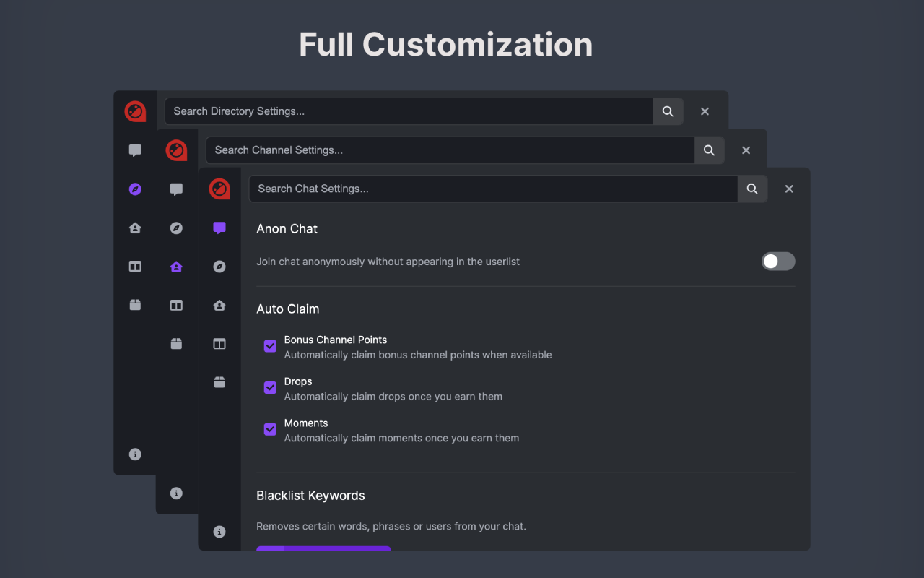Open the compass directory icon in the front sidebar
This screenshot has width=924, height=578.
219,267
